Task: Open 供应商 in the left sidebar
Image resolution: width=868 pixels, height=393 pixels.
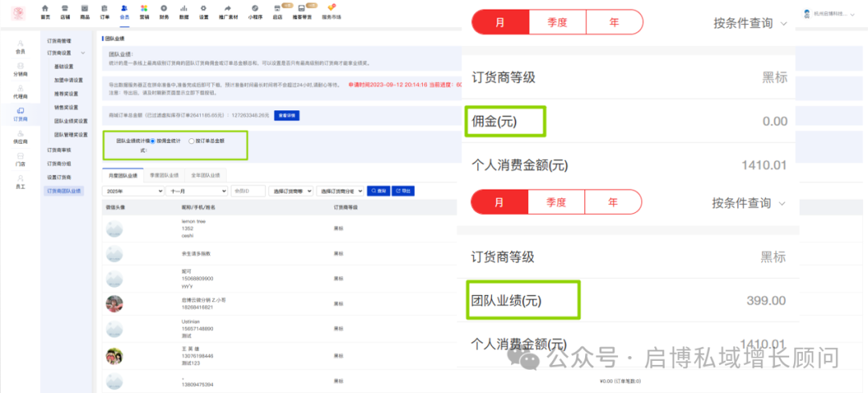Action: (x=20, y=137)
